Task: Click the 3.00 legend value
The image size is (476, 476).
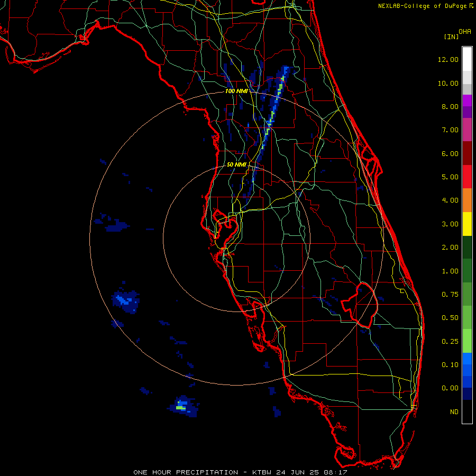Action: [450, 224]
